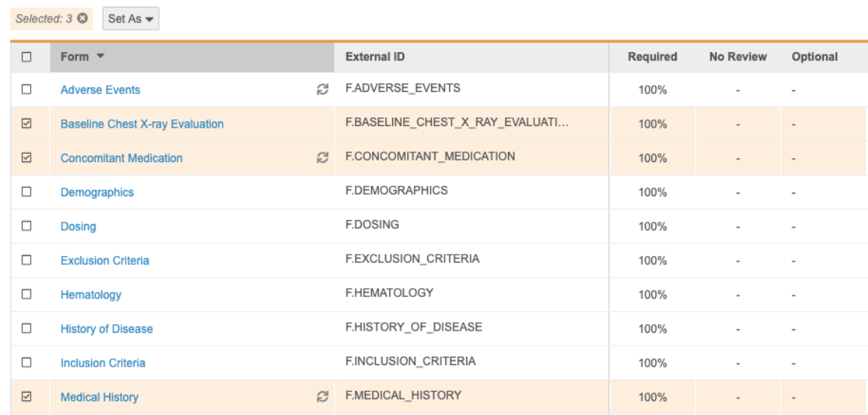Click the refresh icon beside Adverse Events
Image resolution: width=868 pixels, height=415 pixels.
click(x=323, y=90)
